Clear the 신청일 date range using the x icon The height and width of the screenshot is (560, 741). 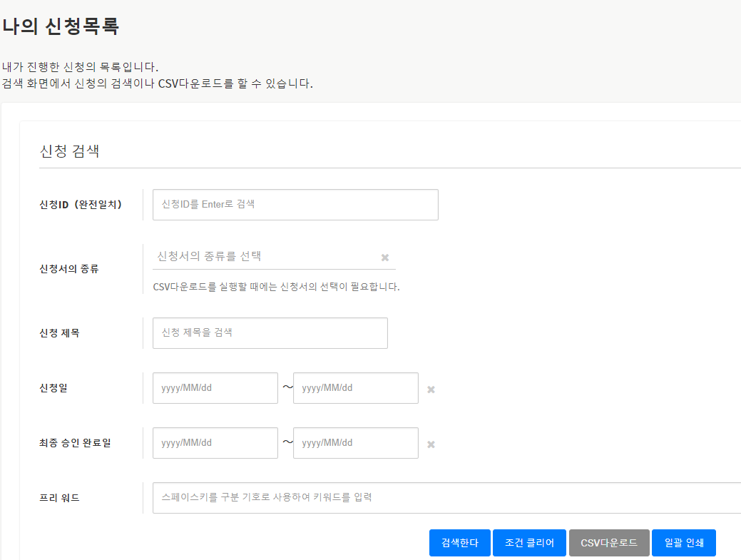[x=431, y=390]
